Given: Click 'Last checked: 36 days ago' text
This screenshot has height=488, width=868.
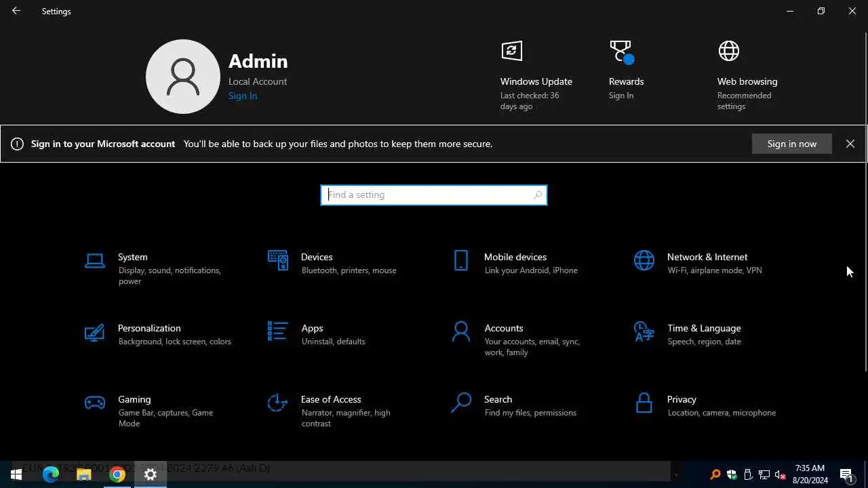Looking at the screenshot, I should (x=530, y=101).
